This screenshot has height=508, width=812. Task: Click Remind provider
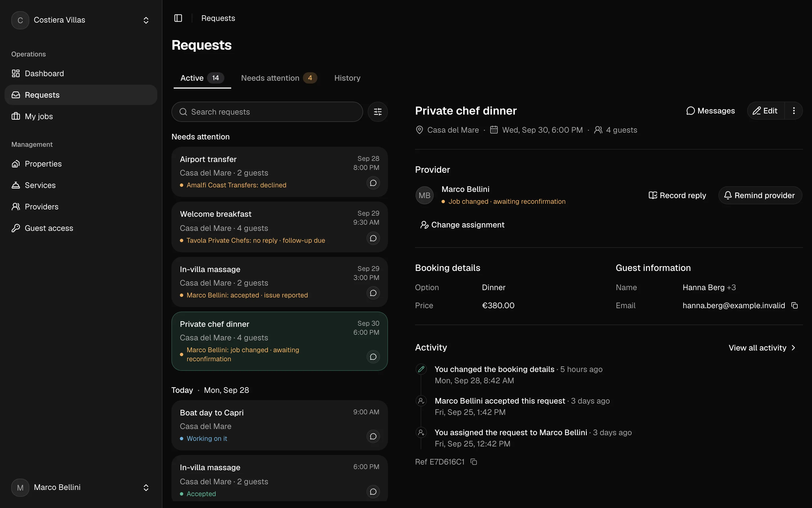pos(760,196)
